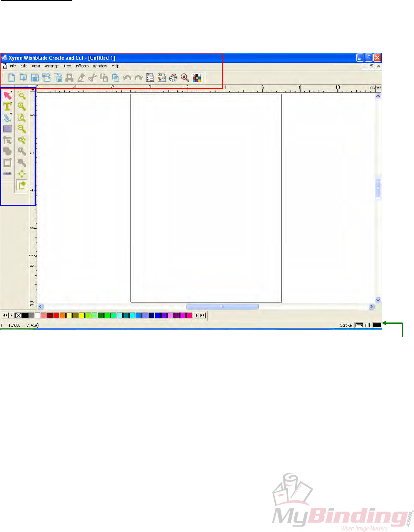Click the four-arrow pan tool
Image resolution: width=414 pixels, height=532 pixels.
click(x=22, y=174)
